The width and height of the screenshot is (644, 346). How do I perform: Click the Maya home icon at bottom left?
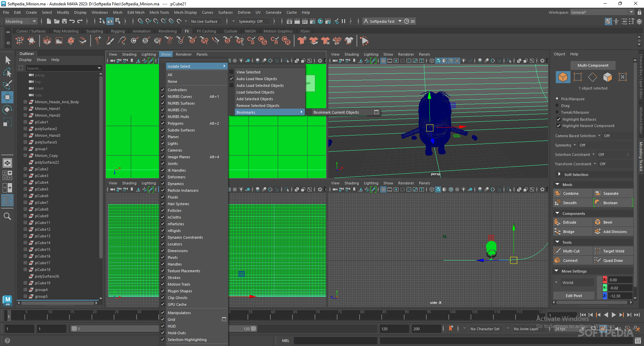(x=7, y=300)
